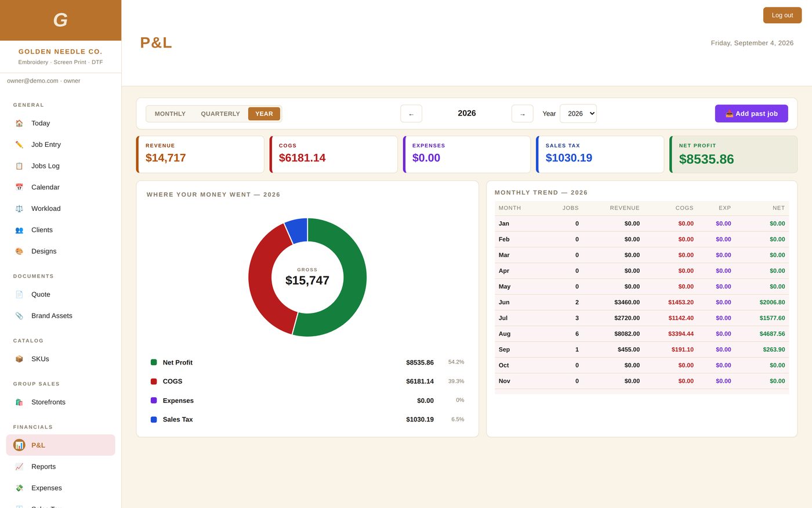Click the Brand Assets paperclip icon

click(19, 316)
